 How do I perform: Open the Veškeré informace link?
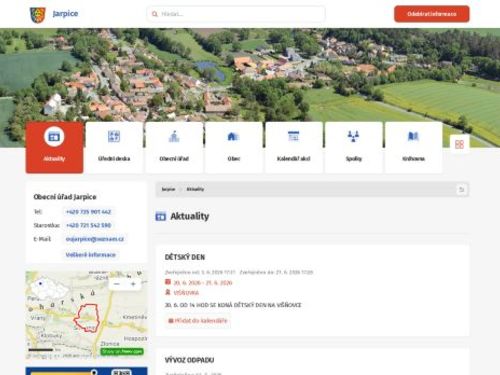click(91, 255)
